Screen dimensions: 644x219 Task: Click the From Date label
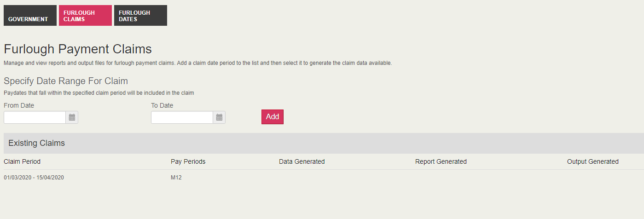click(19, 105)
